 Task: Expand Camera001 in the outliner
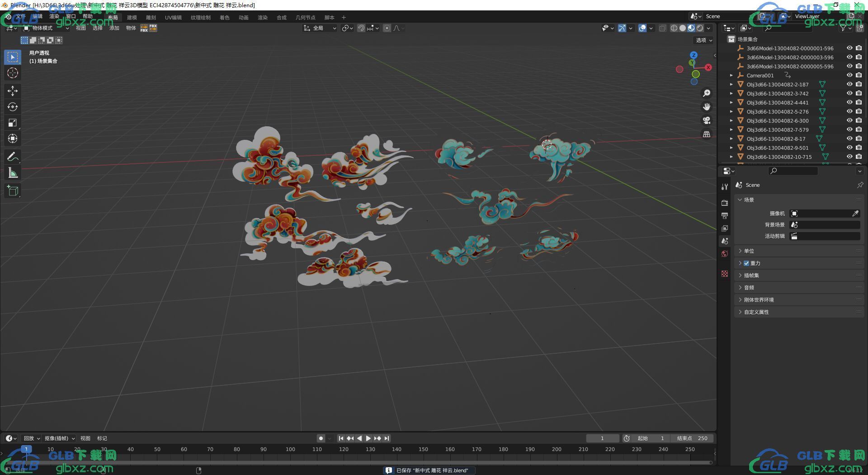pyautogui.click(x=731, y=76)
